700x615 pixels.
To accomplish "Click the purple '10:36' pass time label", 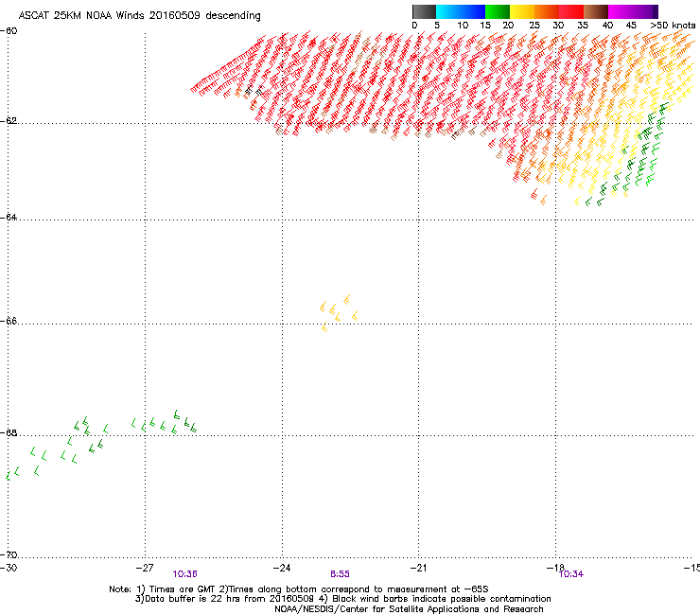I will pyautogui.click(x=184, y=574).
